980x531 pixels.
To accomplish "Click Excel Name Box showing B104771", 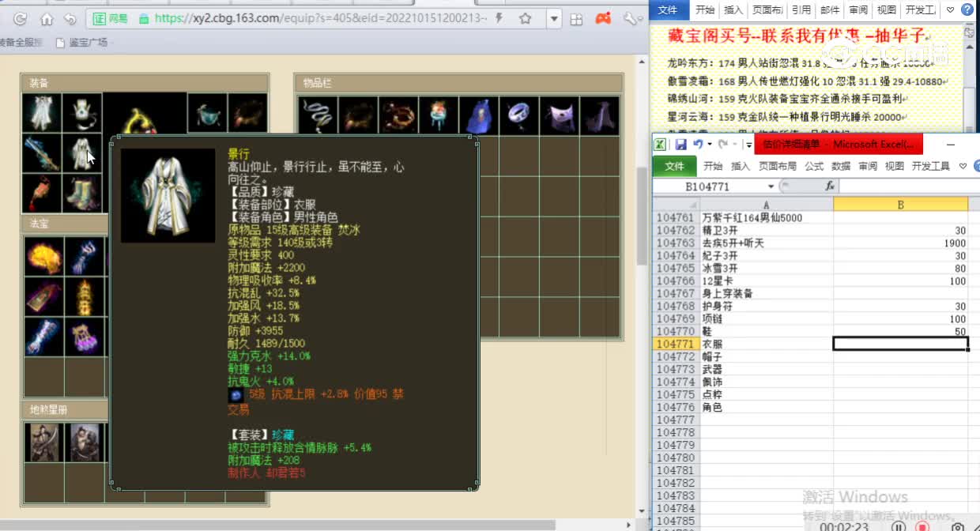I will pyautogui.click(x=709, y=186).
